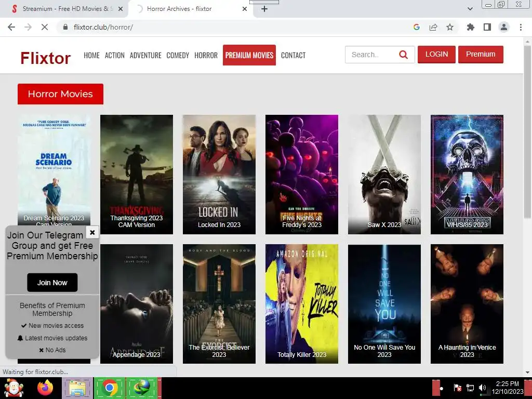This screenshot has height=399, width=532.
Task: Open a new browser tab
Action: [264, 9]
